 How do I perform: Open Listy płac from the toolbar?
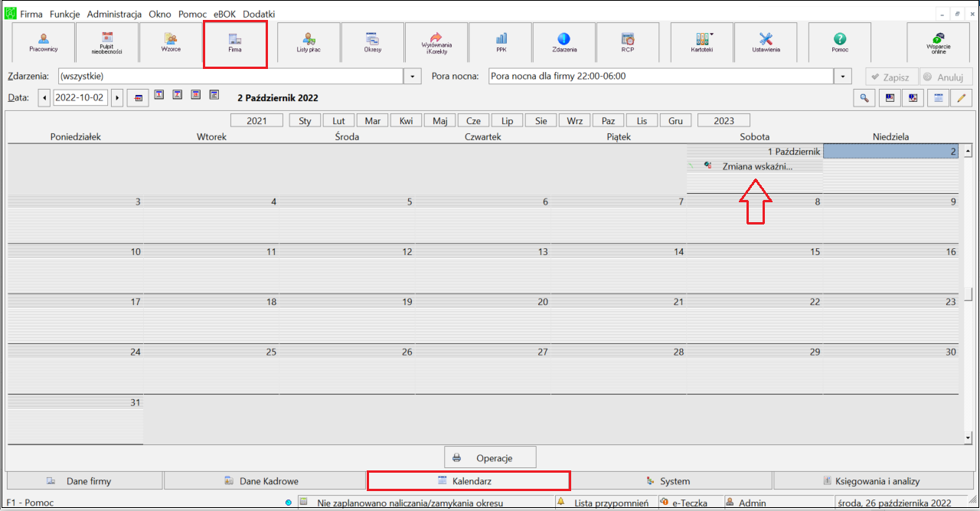click(309, 43)
